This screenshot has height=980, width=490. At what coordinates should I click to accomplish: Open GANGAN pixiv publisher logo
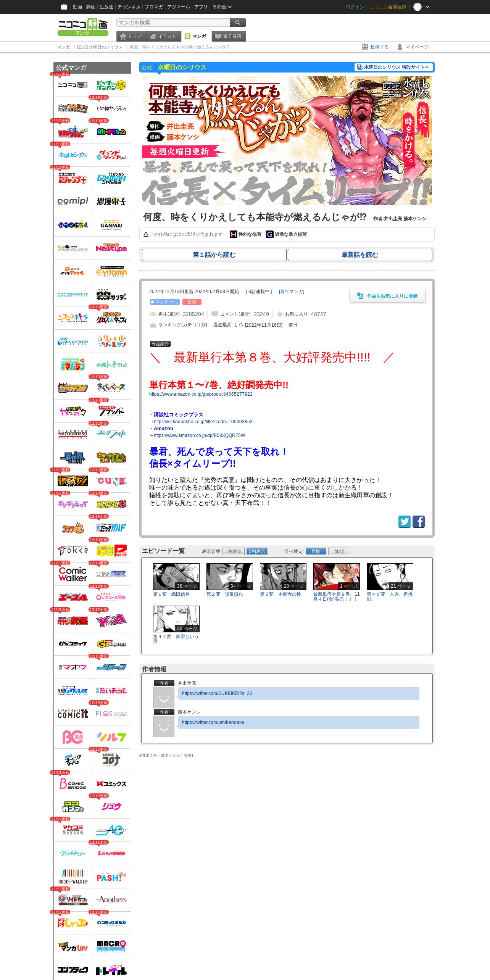111,178
